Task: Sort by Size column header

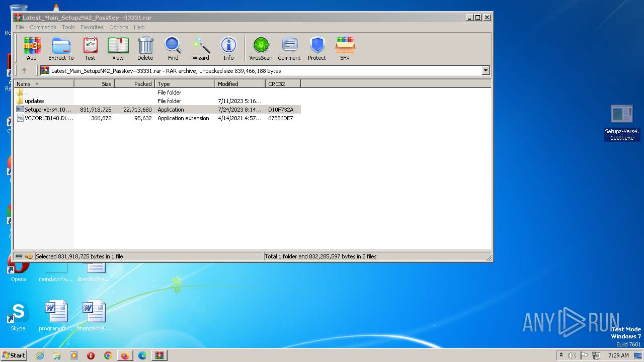Action: tap(95, 84)
